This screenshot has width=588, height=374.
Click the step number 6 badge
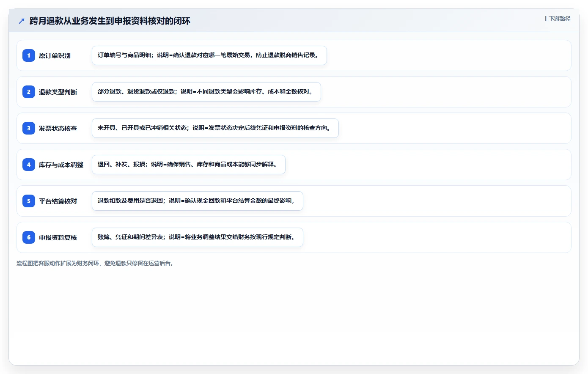[x=29, y=237]
